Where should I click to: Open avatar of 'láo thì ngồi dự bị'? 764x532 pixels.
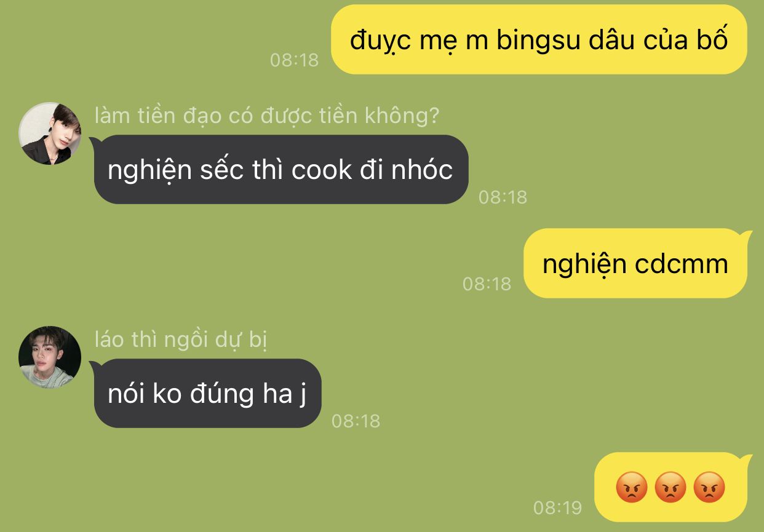[x=50, y=357]
